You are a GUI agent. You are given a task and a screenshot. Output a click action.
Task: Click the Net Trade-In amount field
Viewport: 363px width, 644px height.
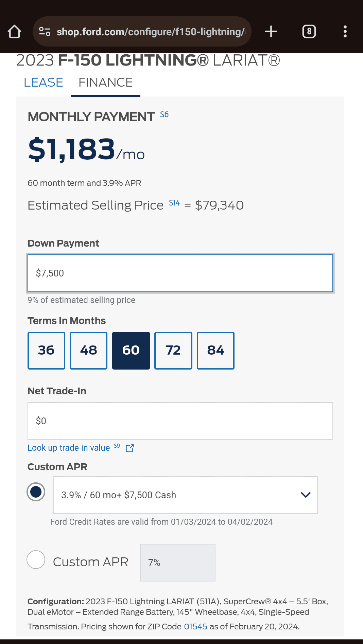pyautogui.click(x=180, y=421)
